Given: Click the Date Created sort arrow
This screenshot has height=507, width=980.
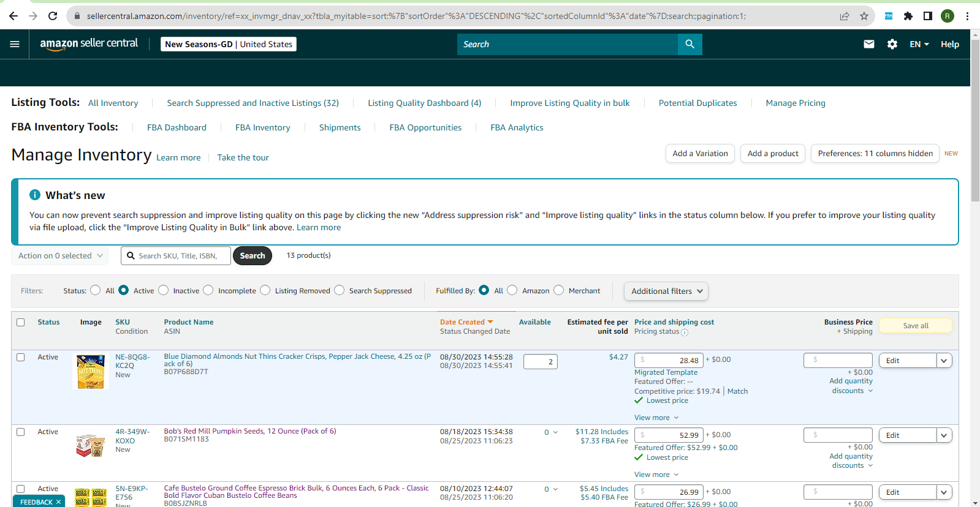Looking at the screenshot, I should point(490,322).
